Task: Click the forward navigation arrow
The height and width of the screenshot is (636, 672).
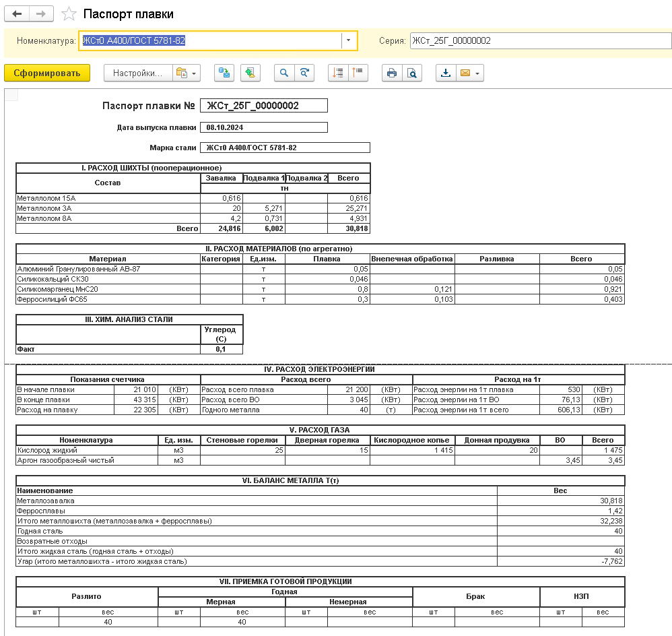Action: click(41, 14)
